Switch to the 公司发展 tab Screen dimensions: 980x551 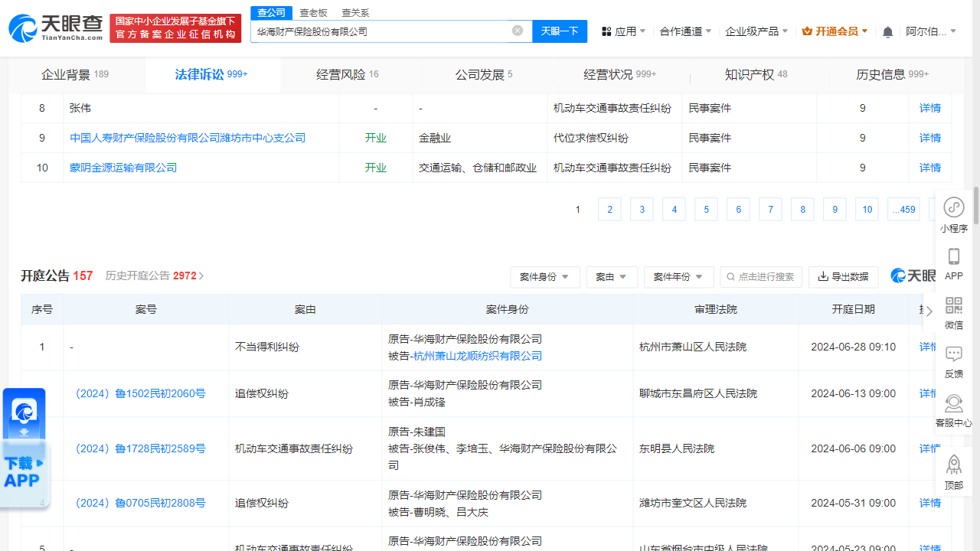[x=484, y=74]
